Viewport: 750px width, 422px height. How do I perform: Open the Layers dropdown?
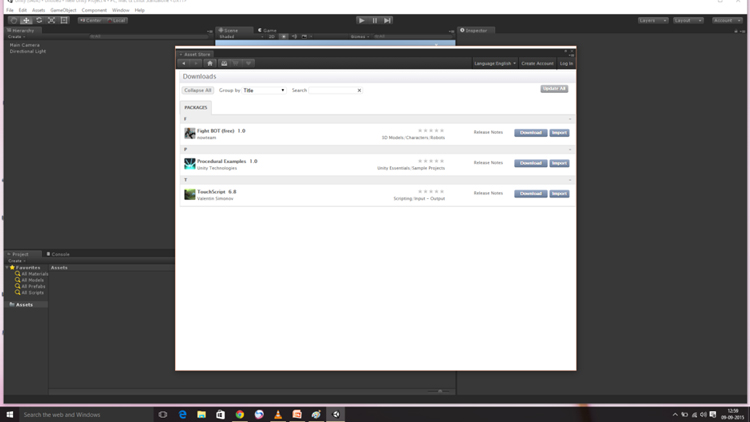(x=653, y=21)
